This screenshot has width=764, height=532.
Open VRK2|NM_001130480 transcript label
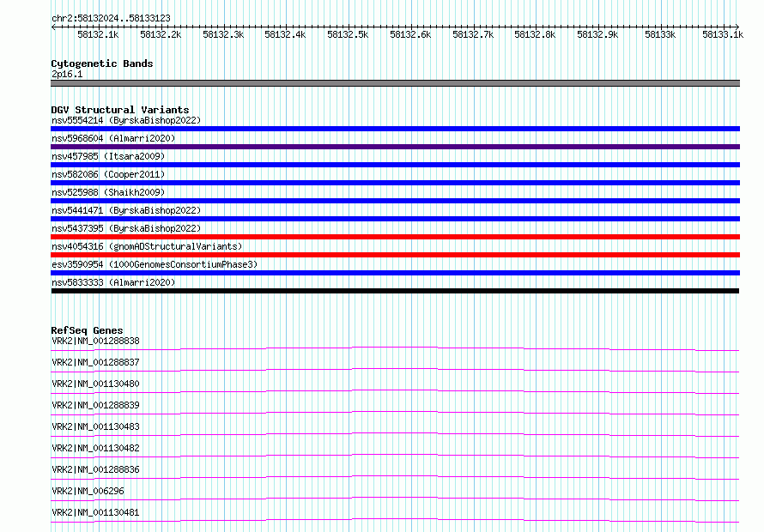coord(95,384)
